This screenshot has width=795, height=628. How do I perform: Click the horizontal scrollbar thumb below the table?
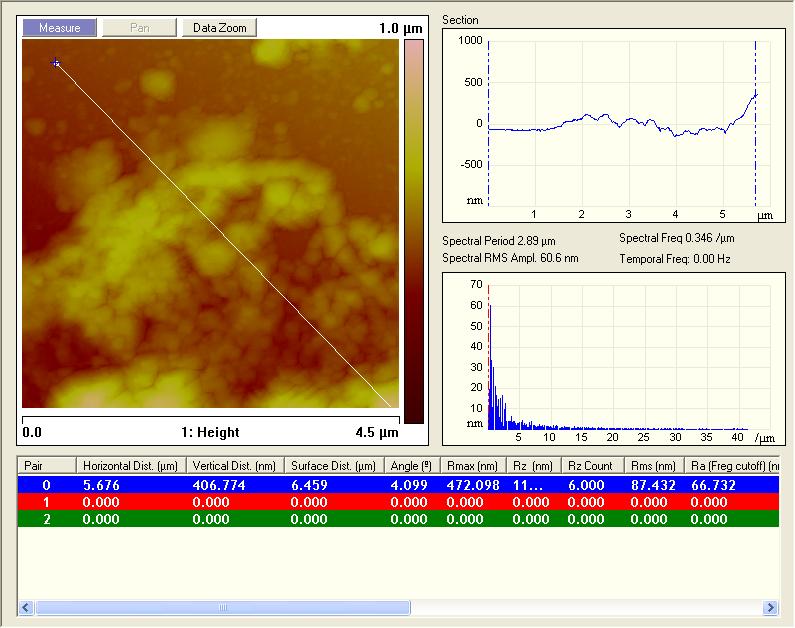click(223, 607)
